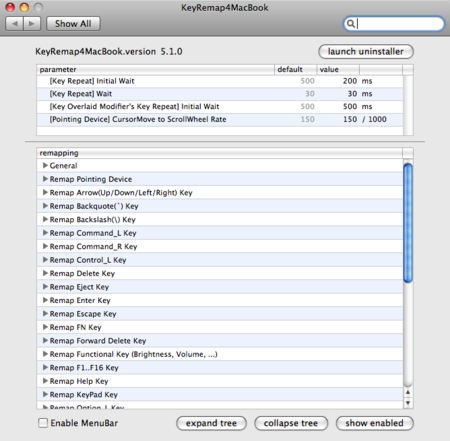Click launch uninstaller button
This screenshot has height=441, width=450.
(x=366, y=52)
